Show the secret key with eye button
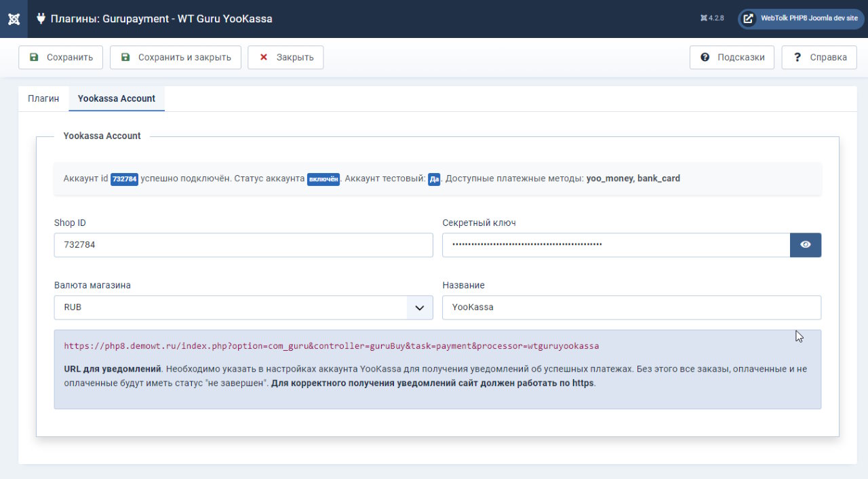 [806, 245]
